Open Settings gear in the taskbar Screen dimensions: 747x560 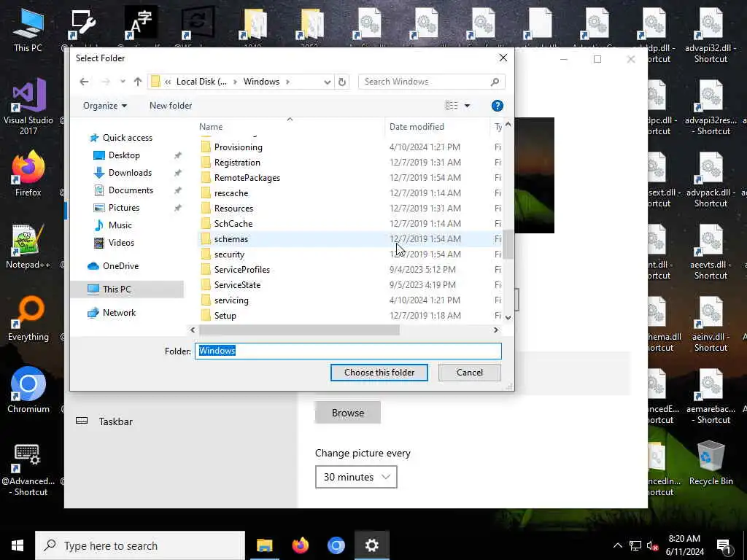[371, 545]
